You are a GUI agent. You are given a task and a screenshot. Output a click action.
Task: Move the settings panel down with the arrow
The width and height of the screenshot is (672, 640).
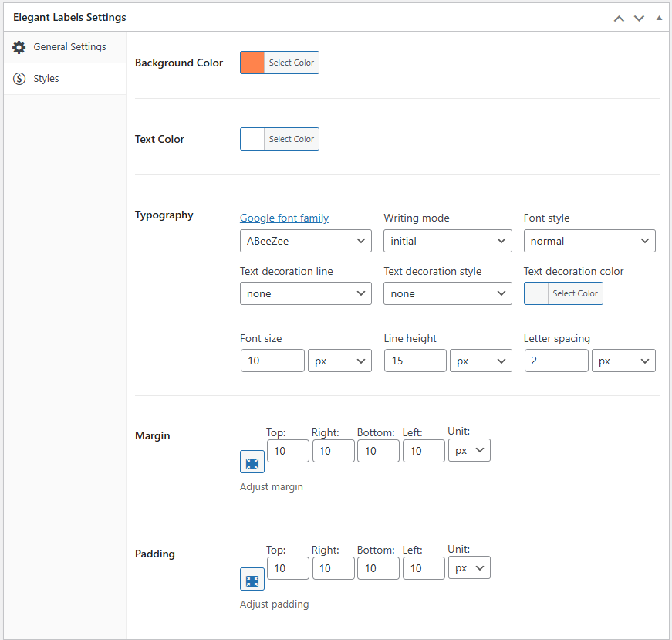639,18
